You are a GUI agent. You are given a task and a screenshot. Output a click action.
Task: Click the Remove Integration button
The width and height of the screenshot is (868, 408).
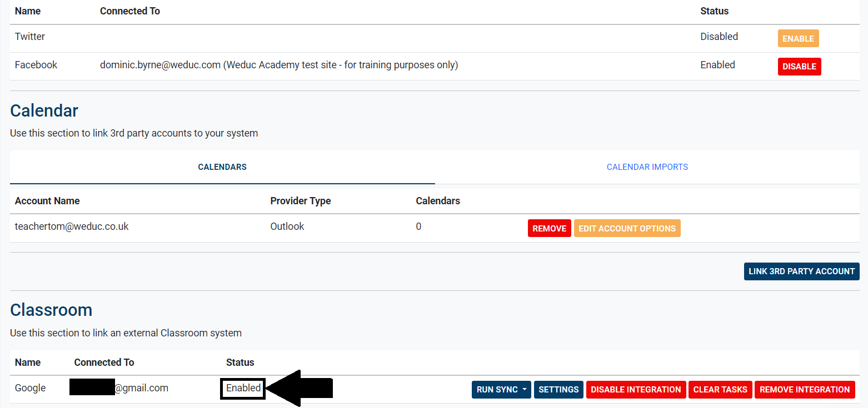(x=804, y=390)
